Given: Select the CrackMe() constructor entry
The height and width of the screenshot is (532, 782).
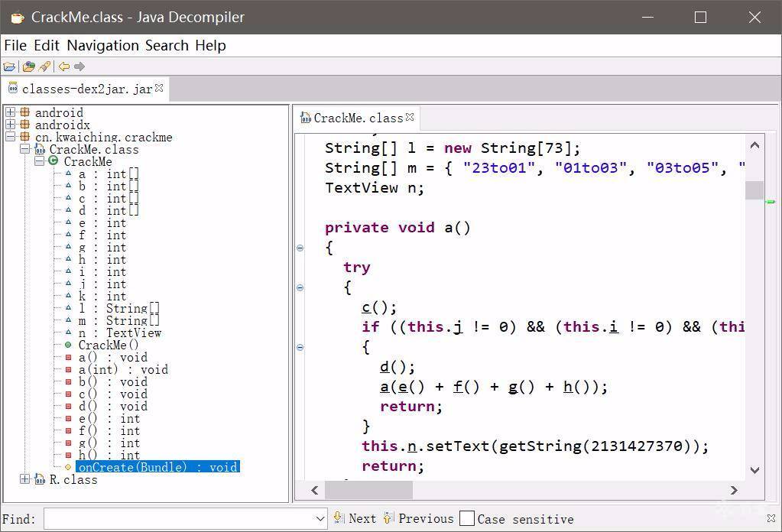Looking at the screenshot, I should click(109, 345).
